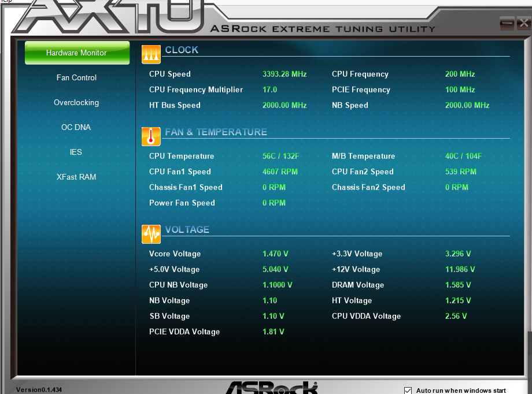Click the +5.0V Voltage 5.040 V value
The width and height of the screenshot is (532, 394).
(275, 269)
